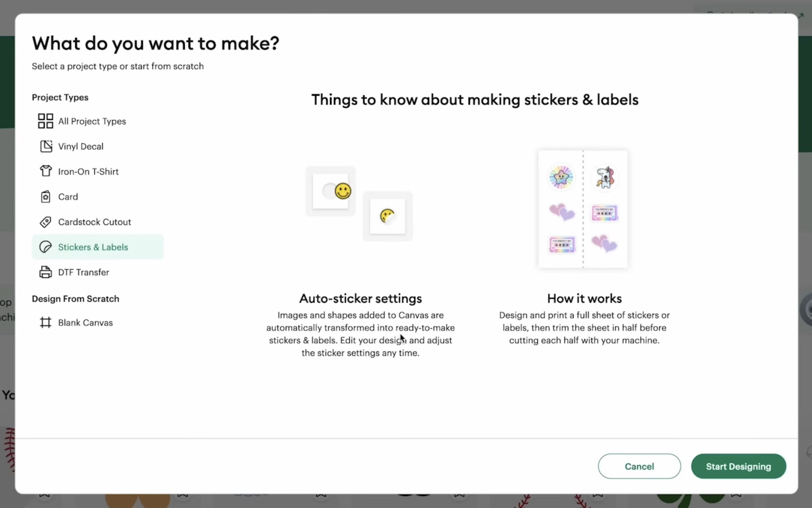This screenshot has width=812, height=508.
Task: Switch to the Card project type
Action: pos(68,196)
